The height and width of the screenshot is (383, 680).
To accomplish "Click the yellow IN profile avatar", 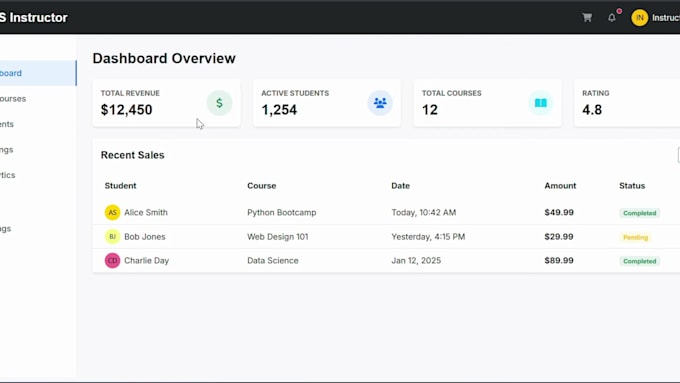I will click(x=639, y=18).
